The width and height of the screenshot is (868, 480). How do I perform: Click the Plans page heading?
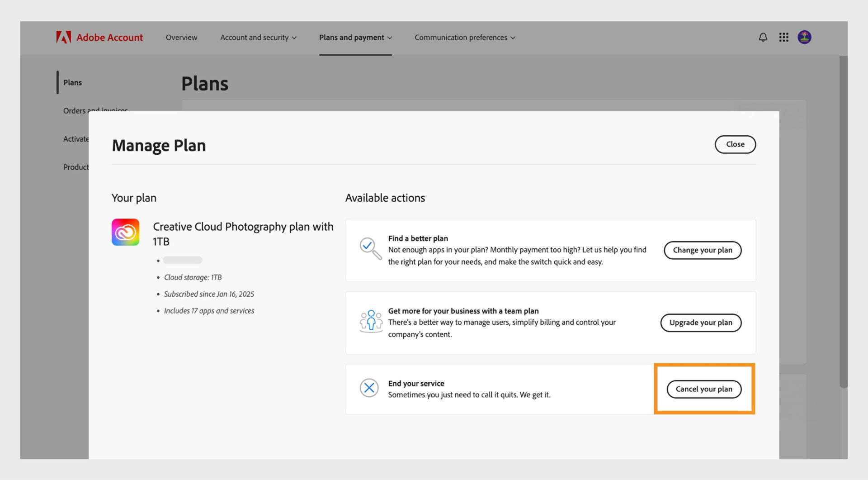[x=205, y=84]
